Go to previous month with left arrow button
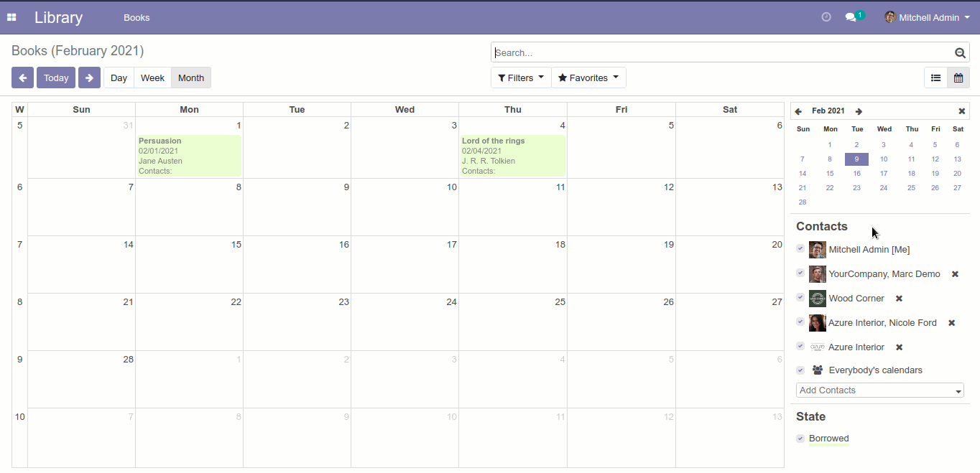Image resolution: width=980 pixels, height=473 pixels. tap(22, 78)
